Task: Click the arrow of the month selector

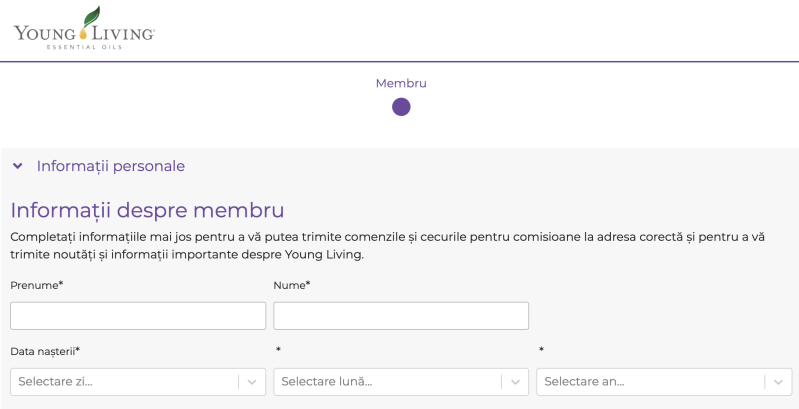Action: pyautogui.click(x=515, y=382)
